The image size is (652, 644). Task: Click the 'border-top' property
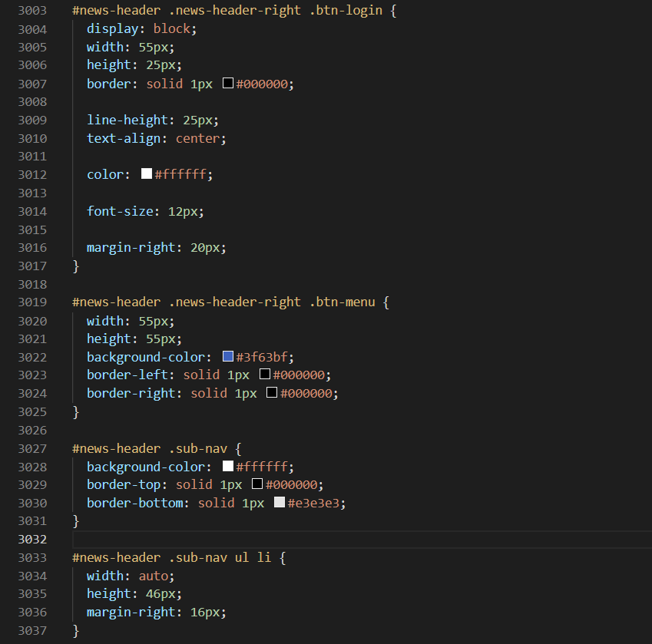[x=124, y=485]
